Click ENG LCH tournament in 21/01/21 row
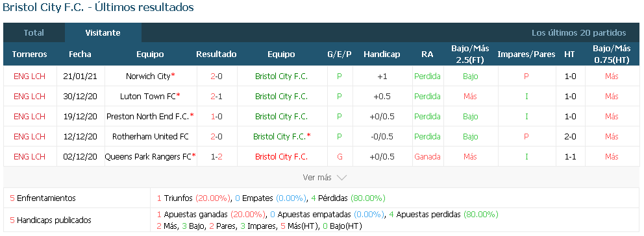This screenshot has width=644, height=236. pyautogui.click(x=30, y=77)
